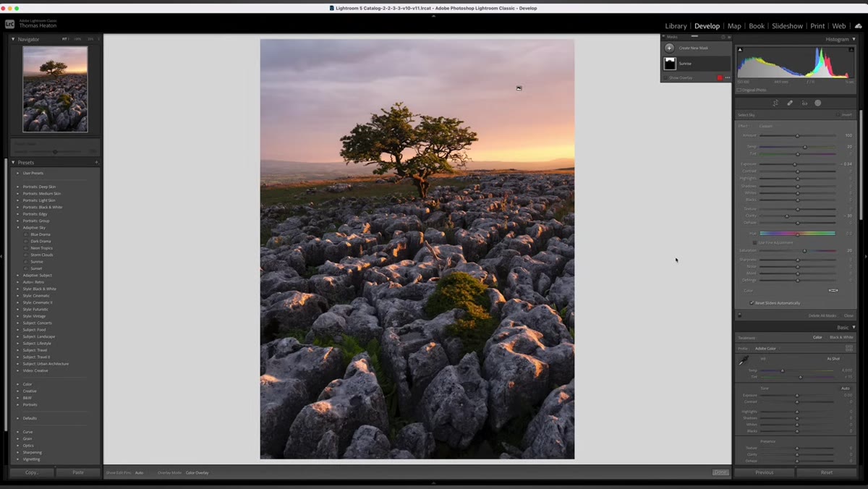This screenshot has height=489, width=868.
Task: Open the Web module
Action: point(839,26)
